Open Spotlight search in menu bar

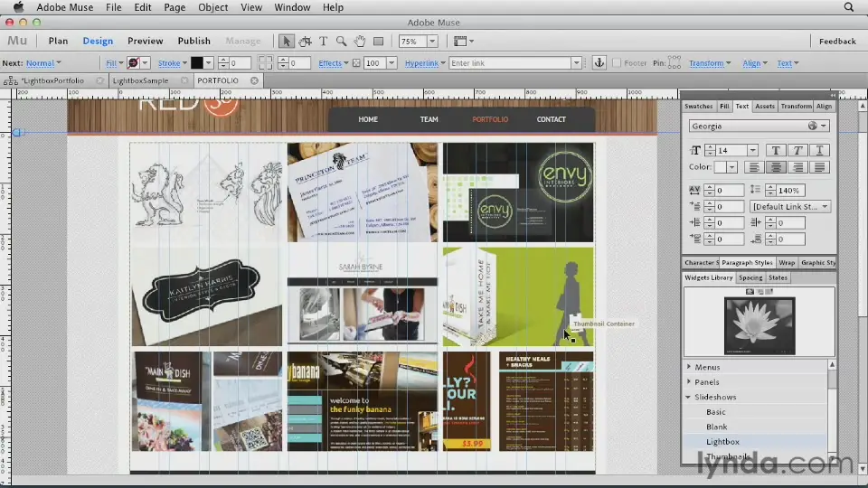849,7
